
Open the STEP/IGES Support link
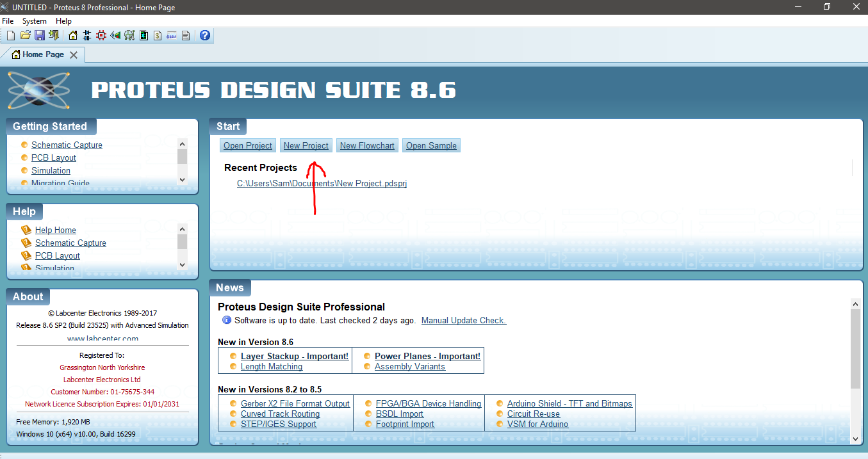pyautogui.click(x=279, y=424)
